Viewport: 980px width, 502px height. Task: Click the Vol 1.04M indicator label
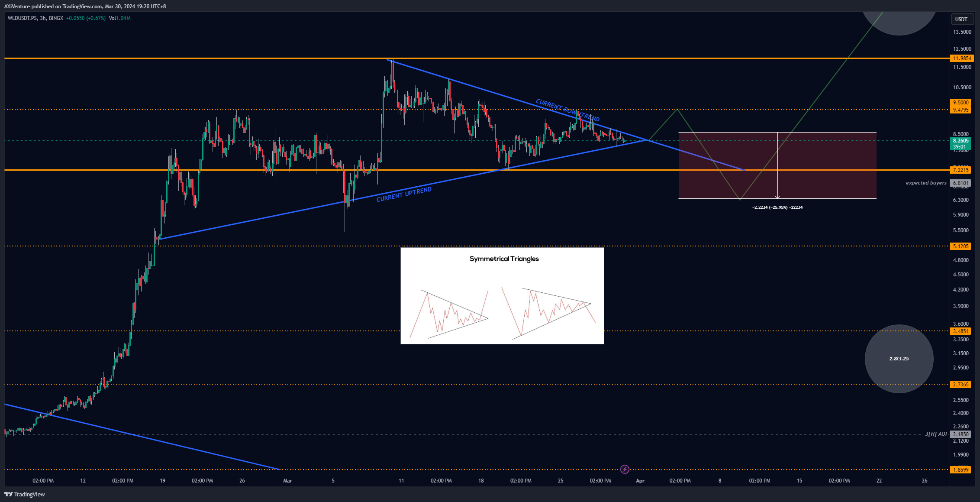[x=119, y=18]
